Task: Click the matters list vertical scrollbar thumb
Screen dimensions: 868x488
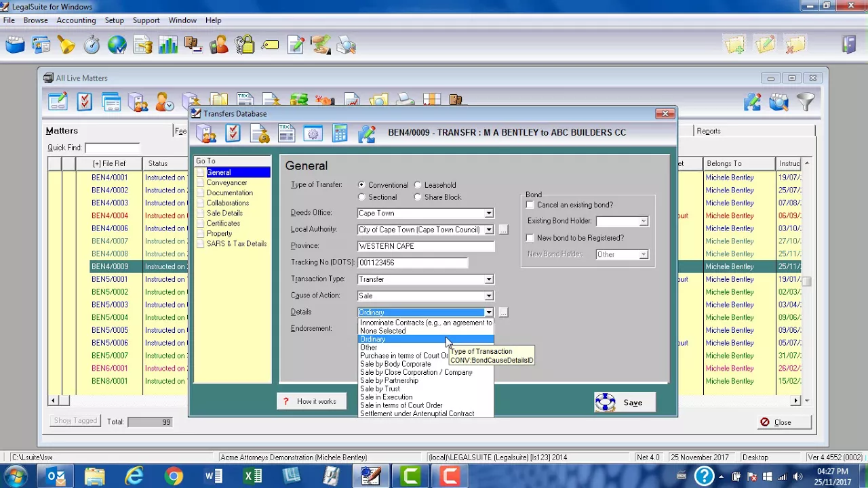Action: point(807,281)
